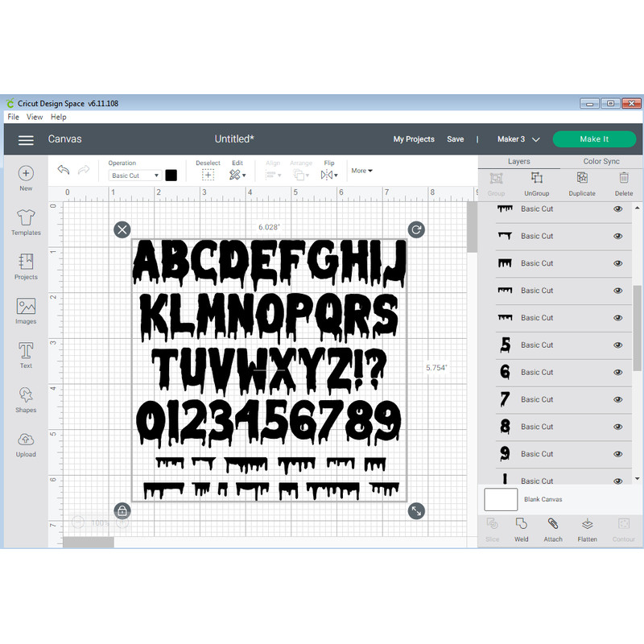The width and height of the screenshot is (644, 644).
Task: Open the File menu
Action: point(13,117)
